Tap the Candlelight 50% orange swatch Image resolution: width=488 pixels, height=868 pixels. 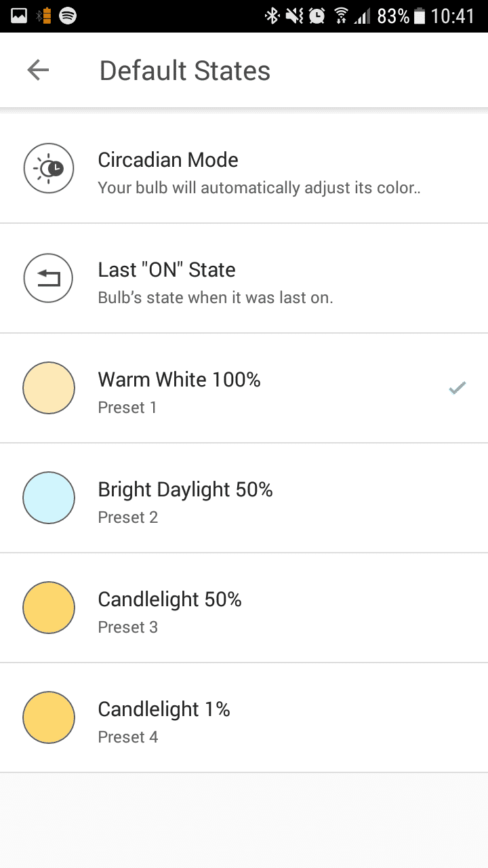coord(49,608)
